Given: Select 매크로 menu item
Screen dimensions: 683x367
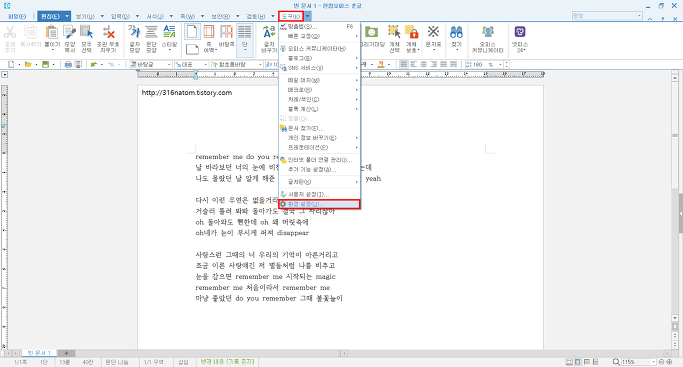Looking at the screenshot, I should coord(319,90).
